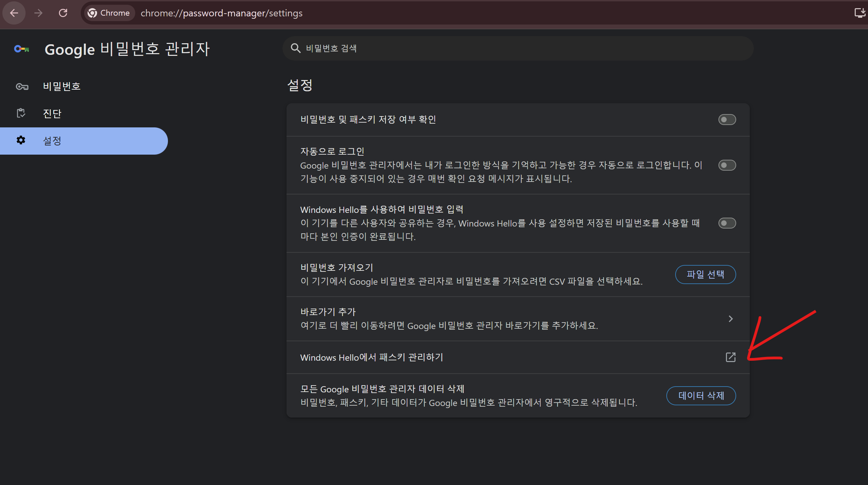Click the password search (비밀번호 검색) input field
Viewport: 868px width, 485px height.
click(x=511, y=48)
